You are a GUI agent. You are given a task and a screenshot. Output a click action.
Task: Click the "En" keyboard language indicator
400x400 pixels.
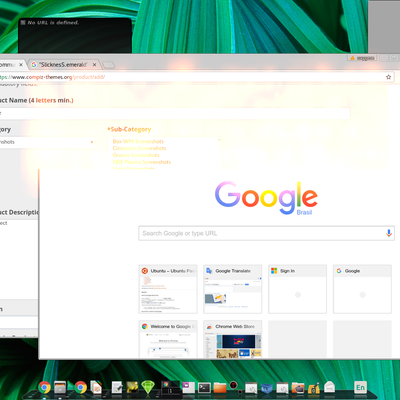360,387
